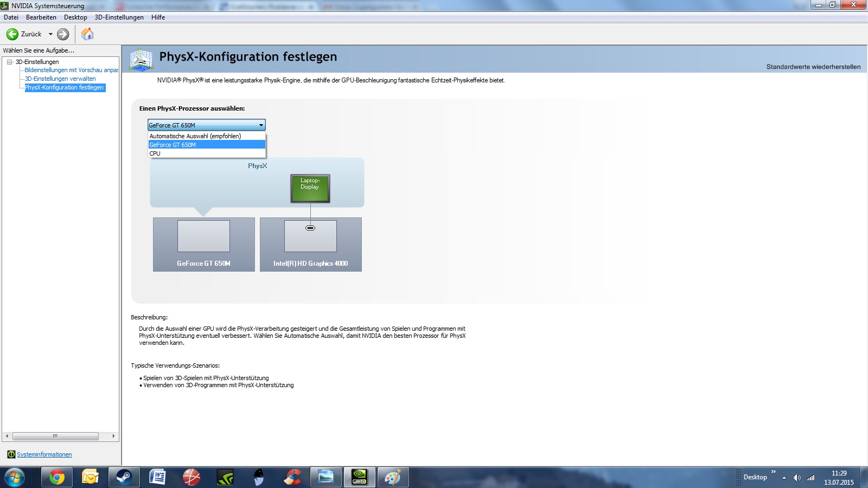Click Standardwerte wiederherstellen link
The height and width of the screenshot is (488, 868).
coord(813,67)
